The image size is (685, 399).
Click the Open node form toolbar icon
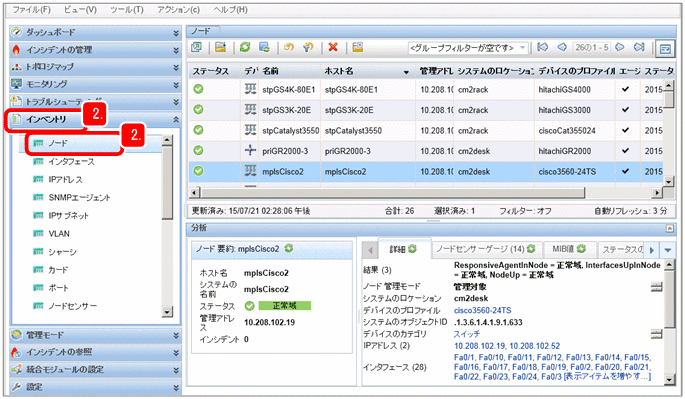coord(221,47)
